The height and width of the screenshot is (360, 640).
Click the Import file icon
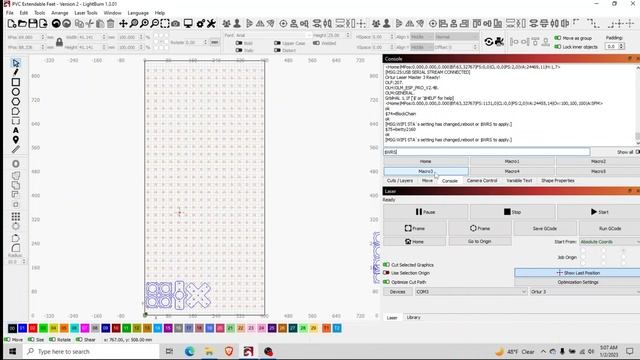pyautogui.click(x=43, y=24)
